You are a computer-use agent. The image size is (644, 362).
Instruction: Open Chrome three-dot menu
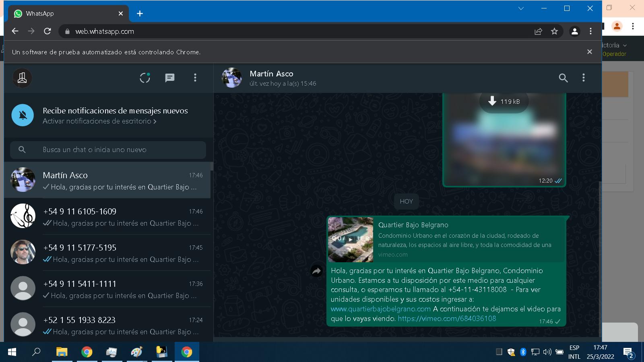pyautogui.click(x=591, y=31)
